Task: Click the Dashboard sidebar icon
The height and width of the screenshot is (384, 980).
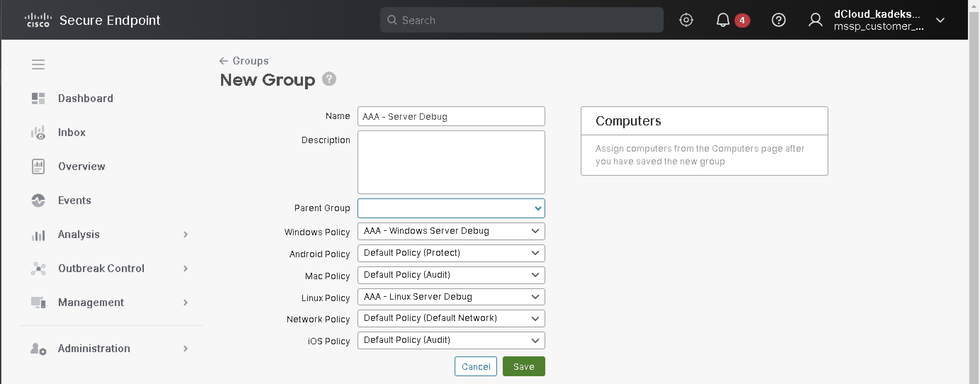Action: tap(38, 98)
